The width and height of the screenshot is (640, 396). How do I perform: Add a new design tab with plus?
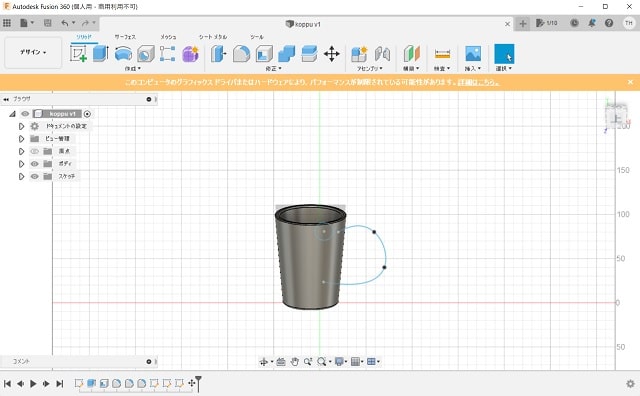click(x=522, y=24)
